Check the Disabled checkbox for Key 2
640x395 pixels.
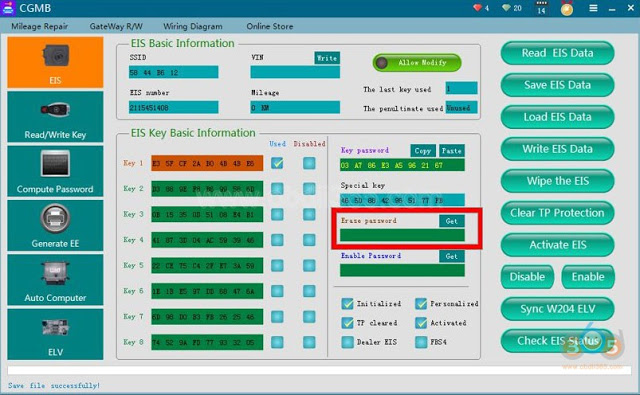[309, 189]
